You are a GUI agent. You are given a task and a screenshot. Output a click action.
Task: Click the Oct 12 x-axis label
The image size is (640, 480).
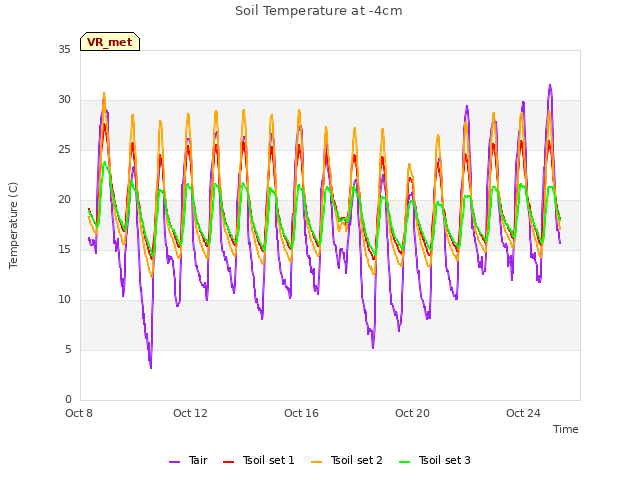pyautogui.click(x=190, y=413)
